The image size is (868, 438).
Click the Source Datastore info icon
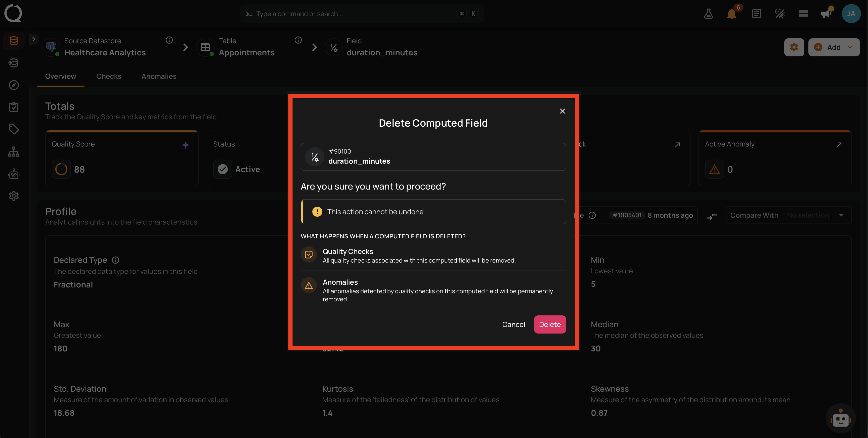click(x=169, y=40)
